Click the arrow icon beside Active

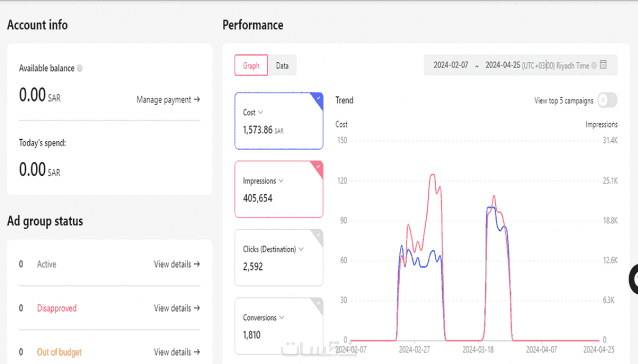tap(197, 264)
